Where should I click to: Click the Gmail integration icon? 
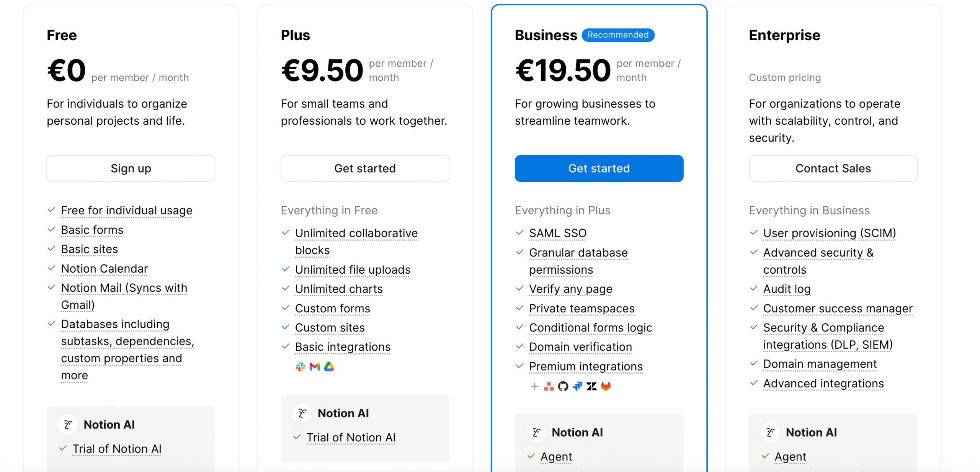pyautogui.click(x=315, y=367)
